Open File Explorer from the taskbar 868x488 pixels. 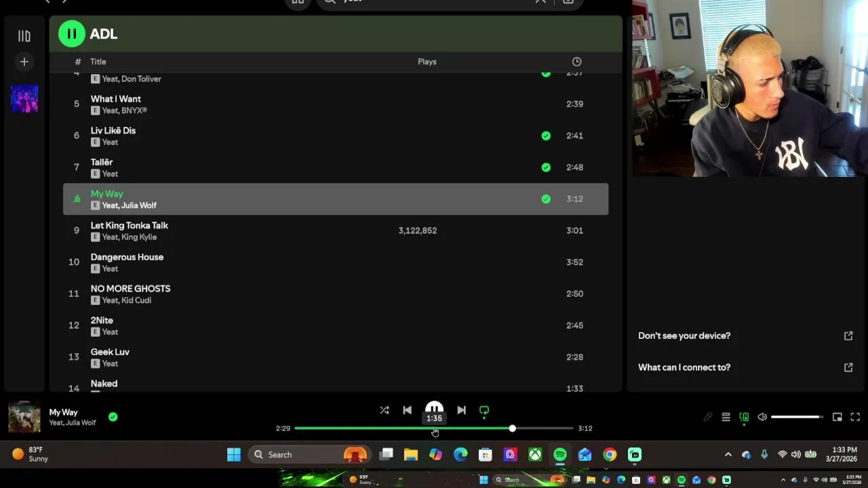(411, 455)
